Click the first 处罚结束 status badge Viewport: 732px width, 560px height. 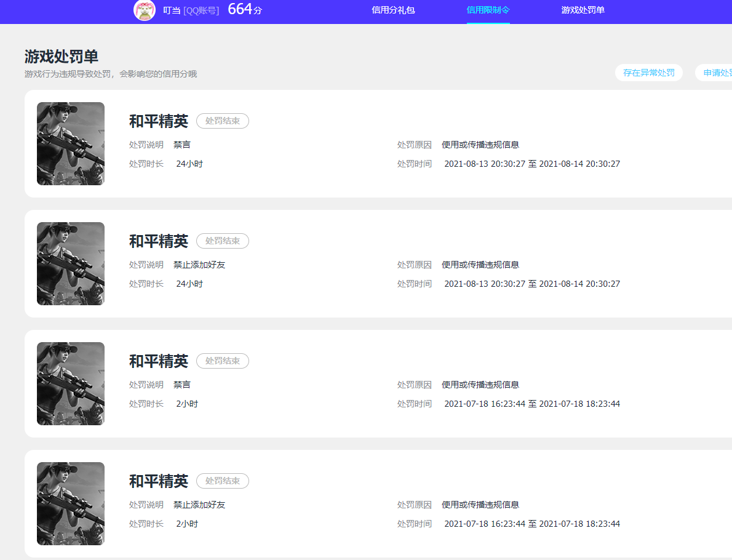click(222, 121)
